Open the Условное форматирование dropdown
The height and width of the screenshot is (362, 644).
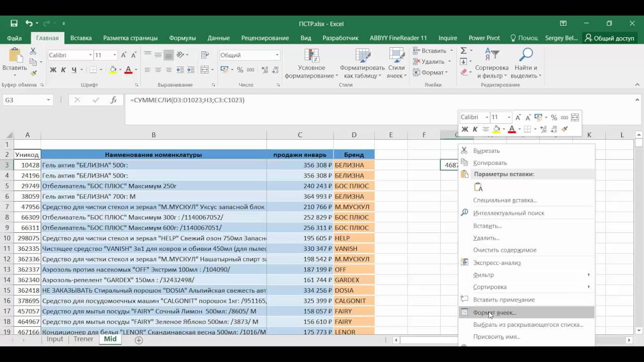(312, 64)
